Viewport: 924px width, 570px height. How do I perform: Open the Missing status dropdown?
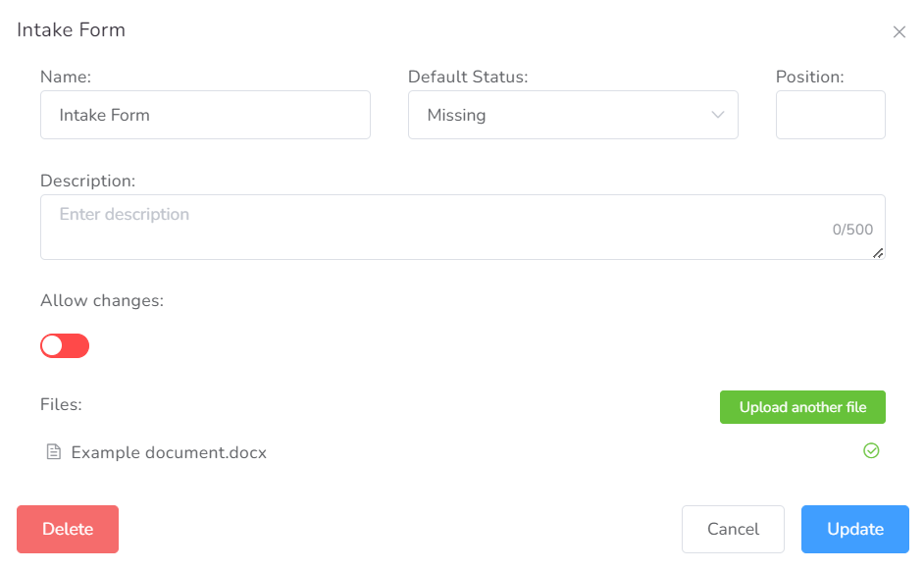(573, 115)
